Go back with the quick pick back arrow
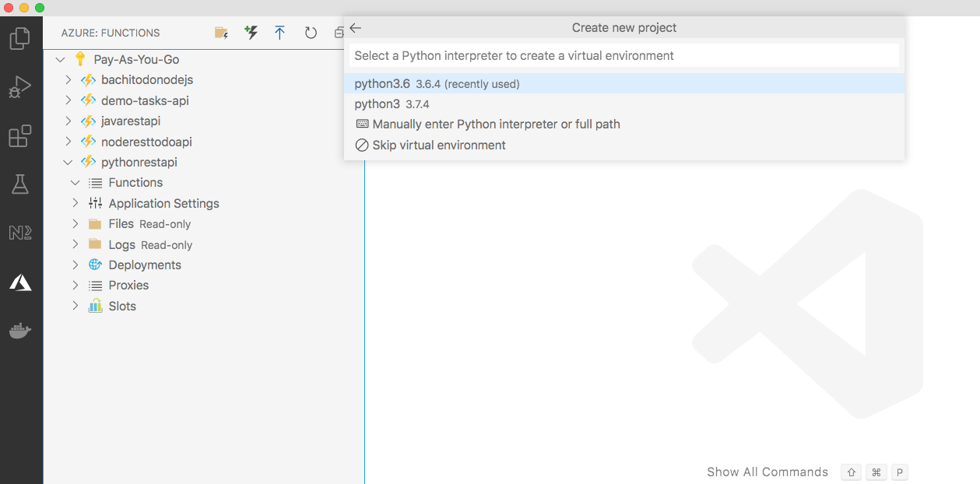This screenshot has height=484, width=980. point(355,27)
